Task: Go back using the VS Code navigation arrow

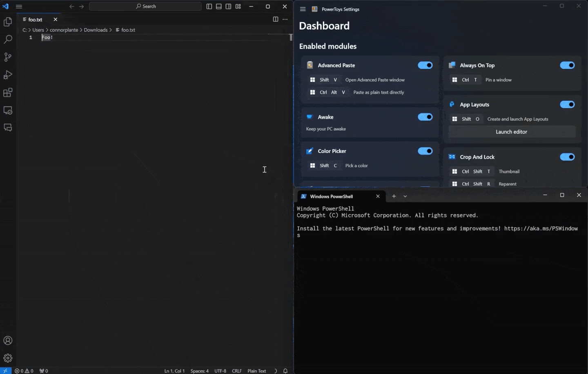Action: 72,7
